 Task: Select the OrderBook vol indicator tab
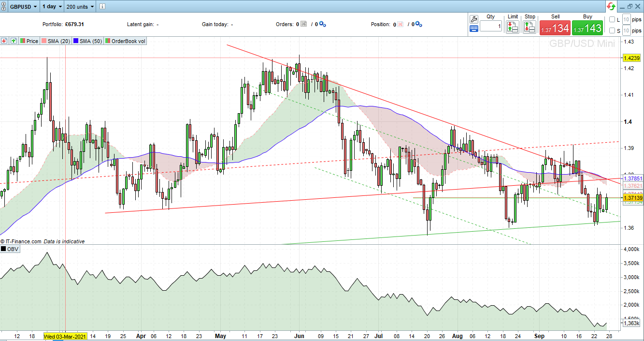pos(125,41)
